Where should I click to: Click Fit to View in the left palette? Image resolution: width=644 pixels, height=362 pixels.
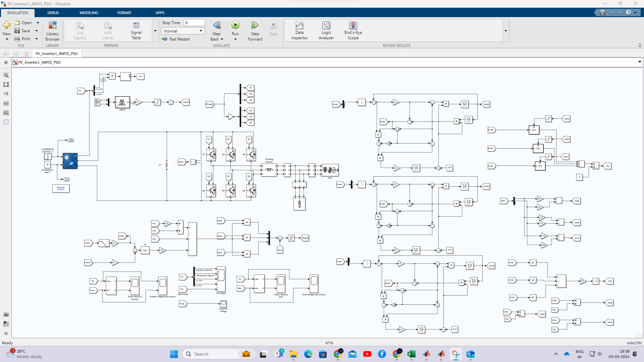pyautogui.click(x=6, y=84)
